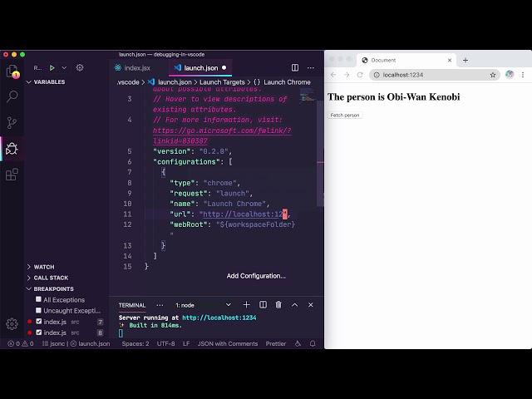Open errors and warnings count in status bar
Screen dimensions: 532x399
pos(21,343)
